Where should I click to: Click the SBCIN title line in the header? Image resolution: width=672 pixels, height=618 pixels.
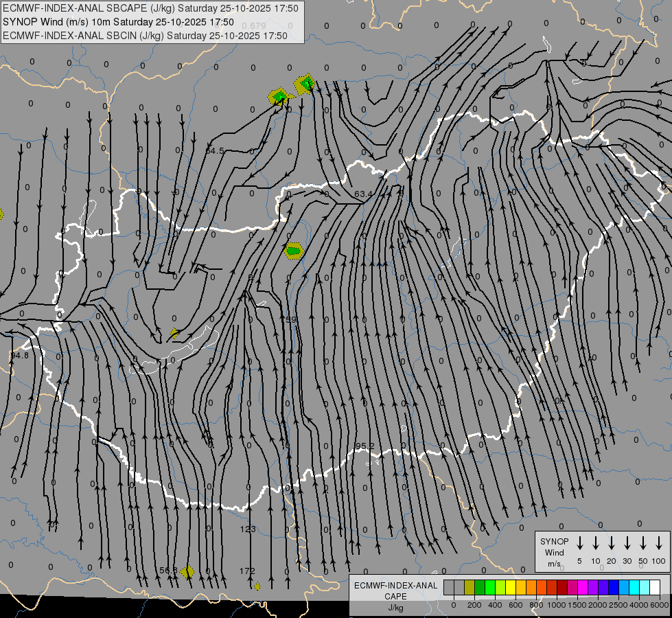(145, 36)
